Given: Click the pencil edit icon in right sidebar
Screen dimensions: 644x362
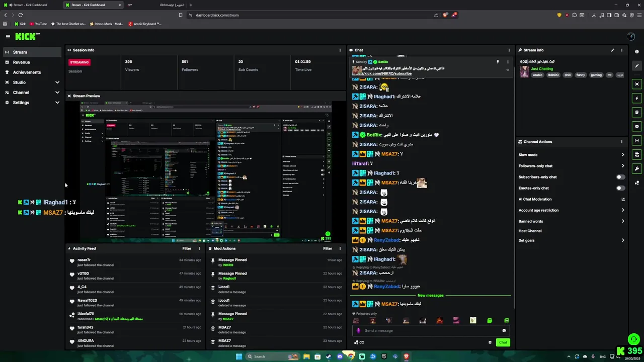Looking at the screenshot, I should pyautogui.click(x=637, y=66).
